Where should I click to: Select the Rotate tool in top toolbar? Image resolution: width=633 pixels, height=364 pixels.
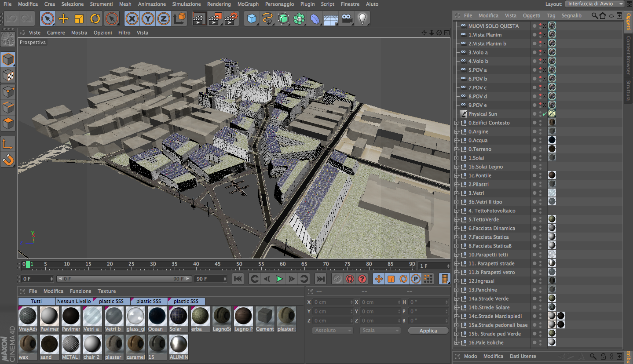tap(95, 18)
